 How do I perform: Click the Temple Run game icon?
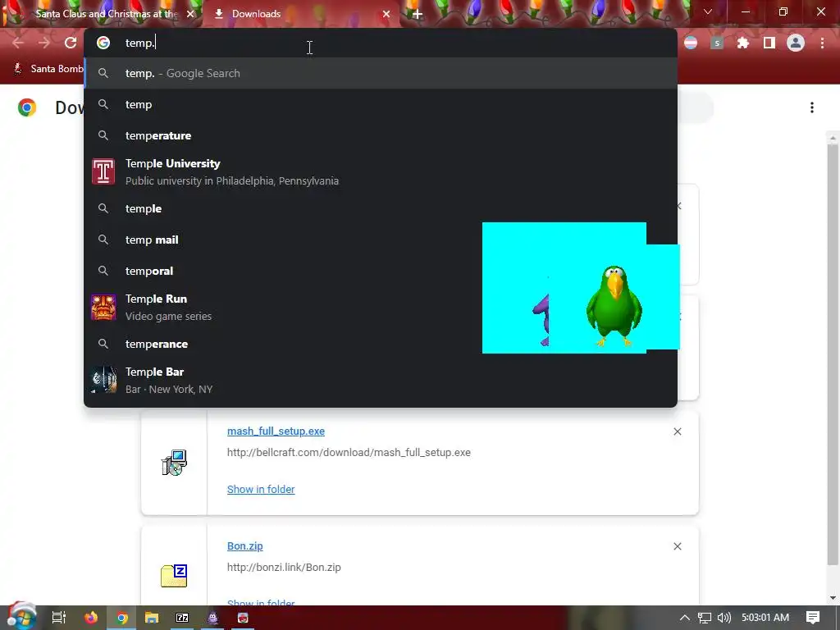click(x=103, y=308)
